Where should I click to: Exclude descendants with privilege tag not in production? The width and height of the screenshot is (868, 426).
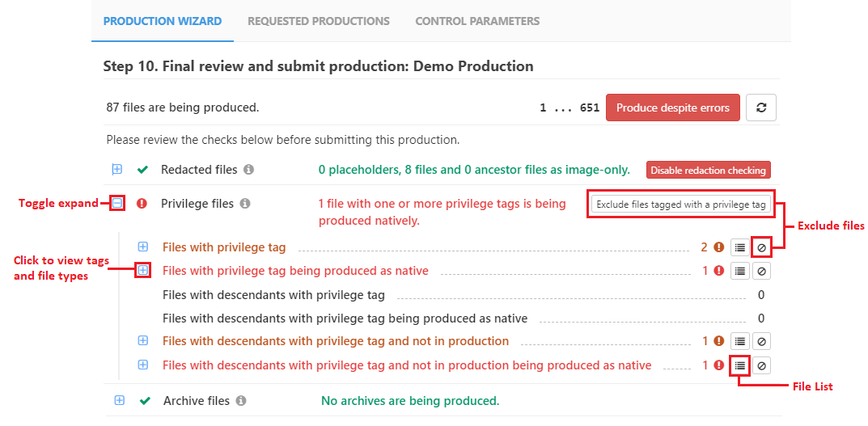coord(761,341)
